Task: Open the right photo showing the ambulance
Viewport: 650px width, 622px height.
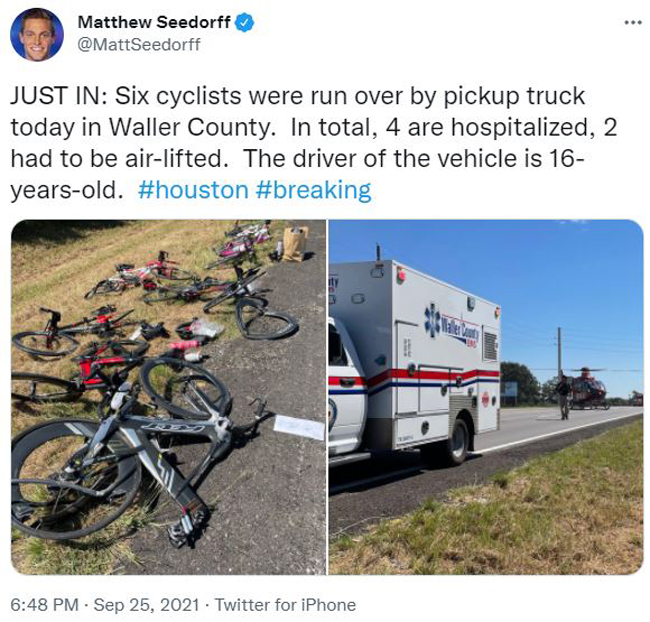Action: click(x=486, y=397)
